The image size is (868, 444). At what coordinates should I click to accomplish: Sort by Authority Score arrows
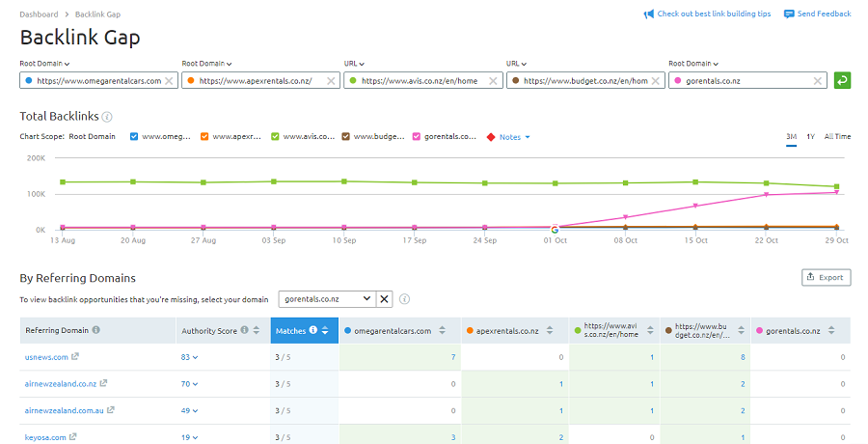[x=257, y=330]
